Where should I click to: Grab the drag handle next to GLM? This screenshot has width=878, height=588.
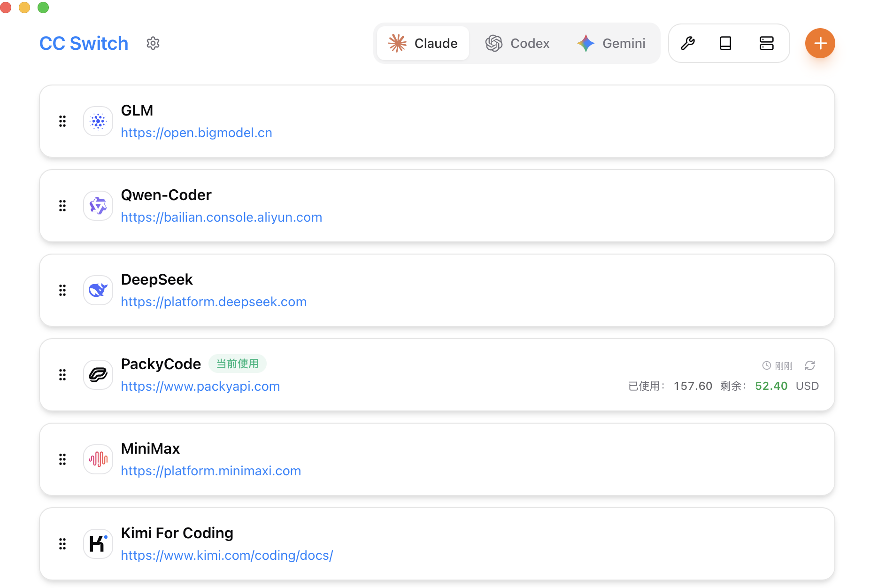click(x=62, y=121)
